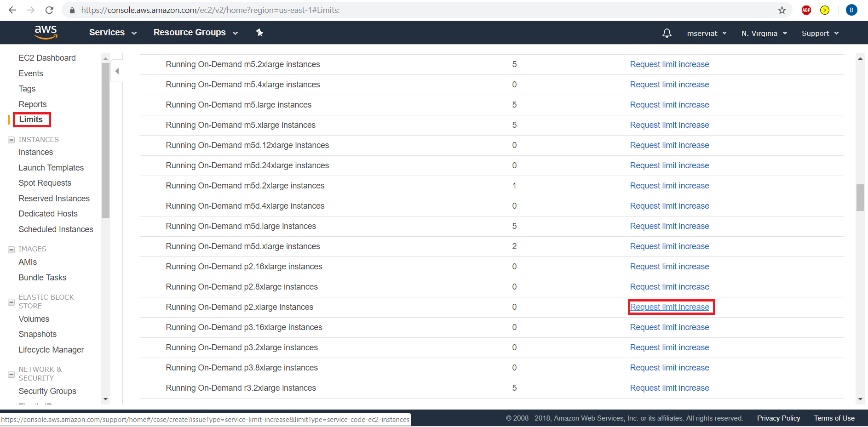The height and width of the screenshot is (427, 868).
Task: Go back with browser back arrow
Action: (12, 10)
